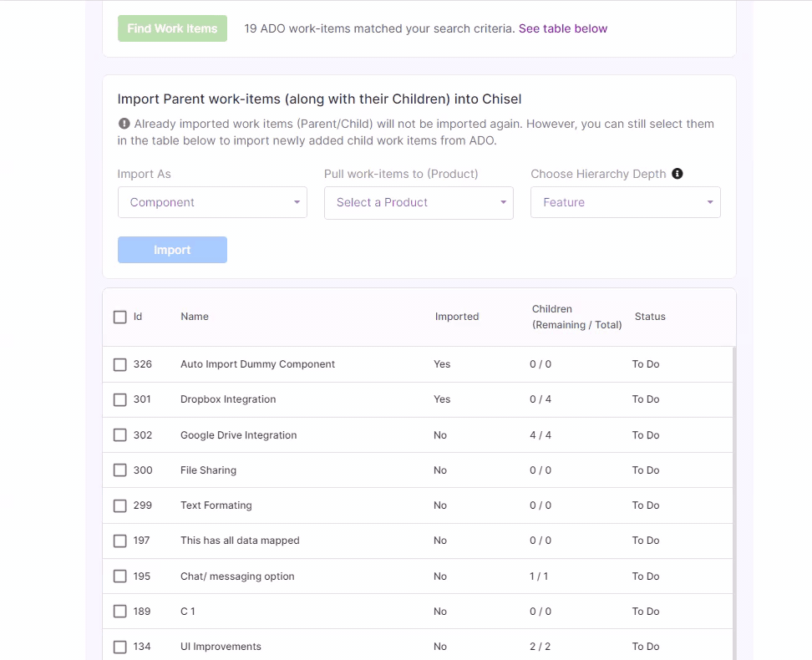Check the box for item 326
Screen dimensions: 812x660
tap(119, 365)
